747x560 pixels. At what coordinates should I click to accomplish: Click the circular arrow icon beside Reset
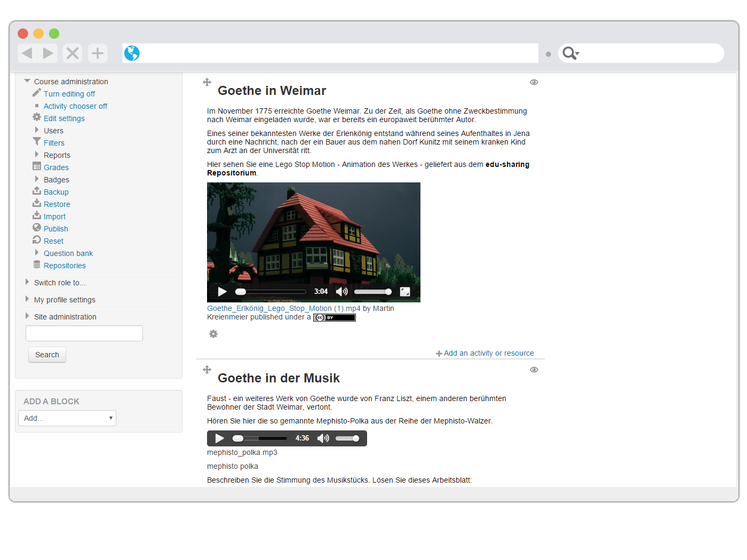[37, 240]
